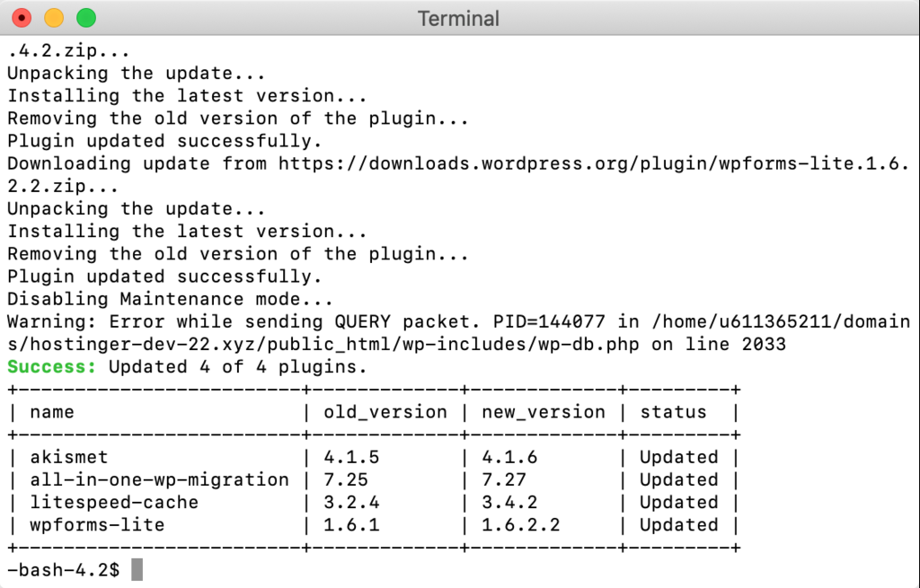Click the yellow minimize button
The width and height of the screenshot is (920, 588).
click(x=53, y=17)
